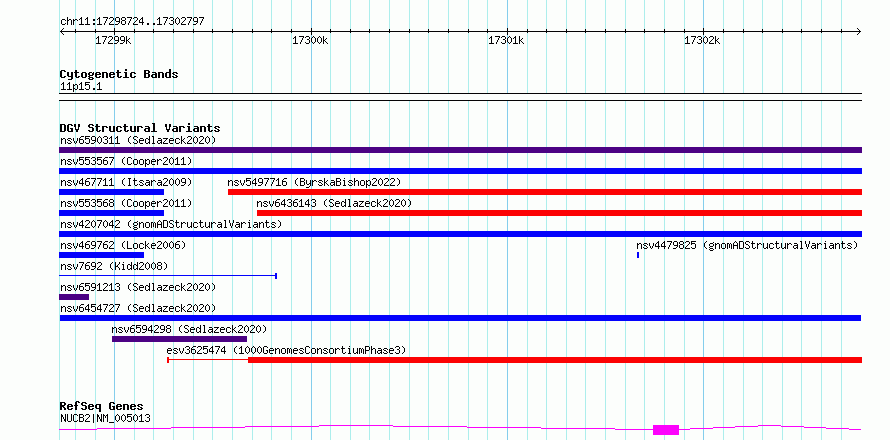This screenshot has height=440, width=890.
Task: Click the blue nsv4207042 variant bar
Action: coord(460,234)
